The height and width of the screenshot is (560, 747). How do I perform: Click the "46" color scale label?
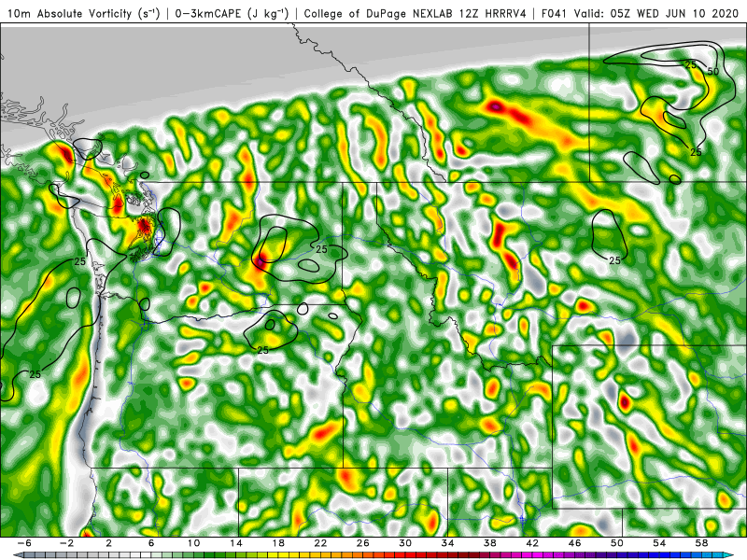[575, 543]
